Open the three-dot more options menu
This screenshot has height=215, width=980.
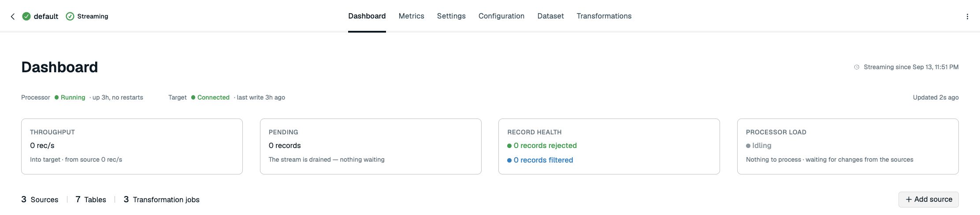[967, 16]
